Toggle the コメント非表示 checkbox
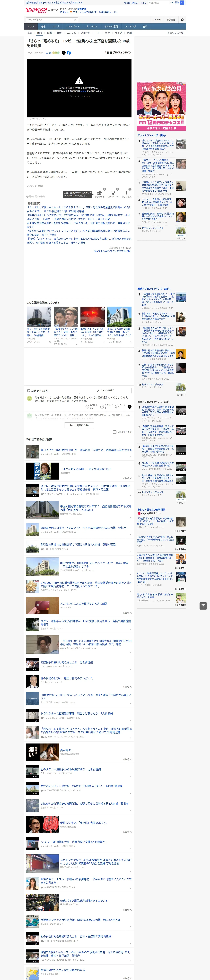This screenshot has height=980, width=210. [115, 432]
